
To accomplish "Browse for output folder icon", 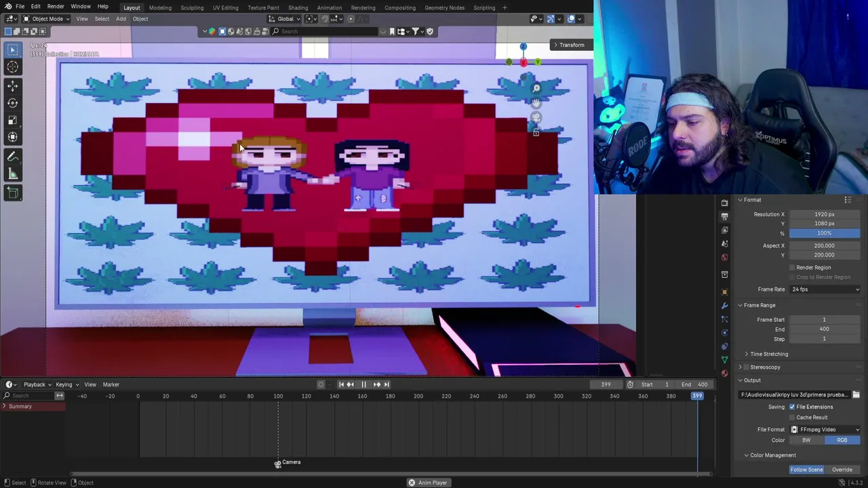I will point(856,394).
